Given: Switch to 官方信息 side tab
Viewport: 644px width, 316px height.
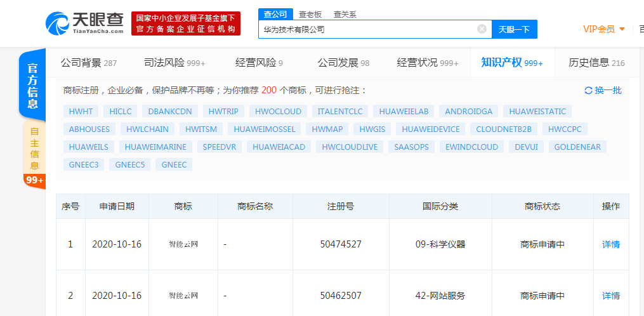Looking at the screenshot, I should pyautogui.click(x=32, y=84).
